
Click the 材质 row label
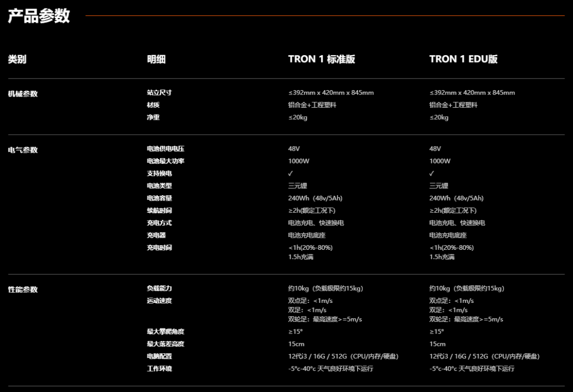pos(153,105)
